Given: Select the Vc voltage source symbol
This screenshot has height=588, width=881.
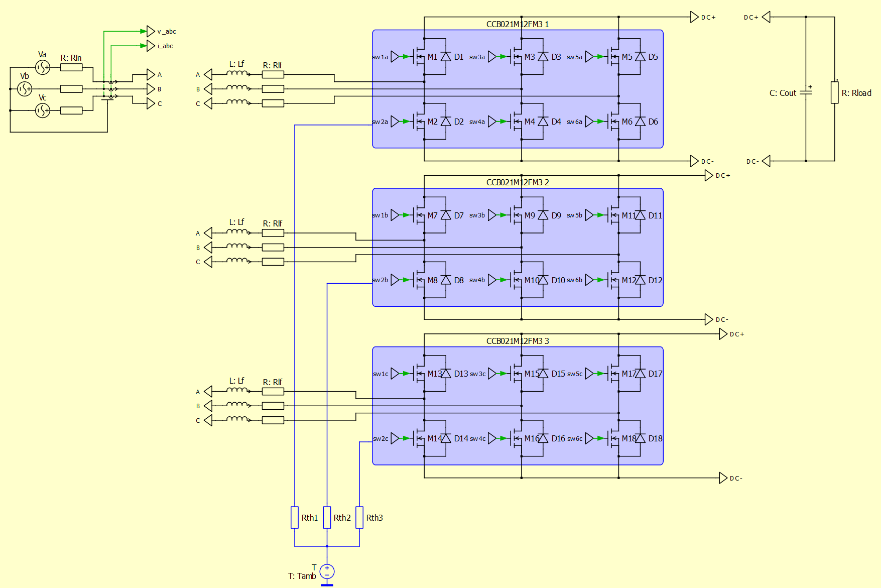Looking at the screenshot, I should pyautogui.click(x=43, y=110).
